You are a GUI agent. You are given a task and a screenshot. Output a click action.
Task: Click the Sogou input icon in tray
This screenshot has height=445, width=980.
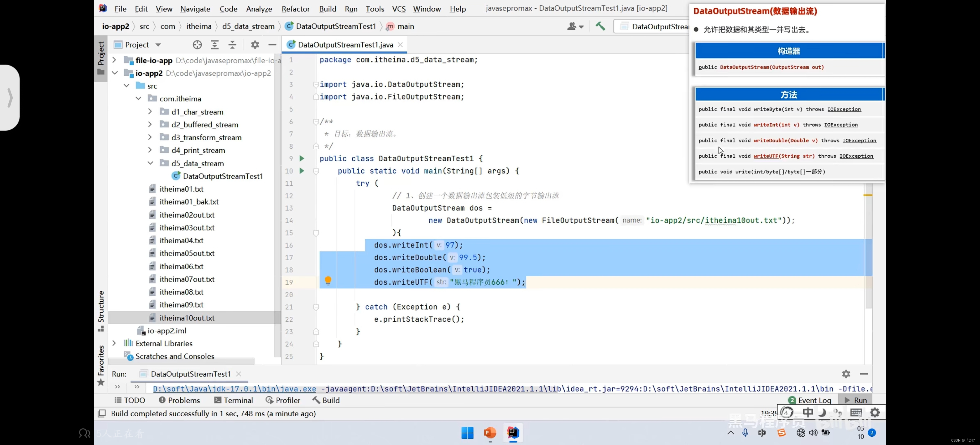click(781, 433)
